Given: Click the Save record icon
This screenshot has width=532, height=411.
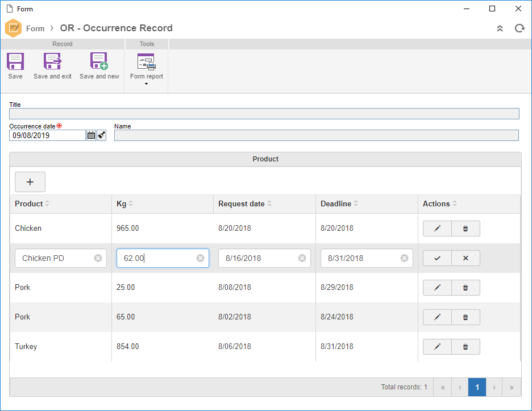Looking at the screenshot, I should click(15, 61).
